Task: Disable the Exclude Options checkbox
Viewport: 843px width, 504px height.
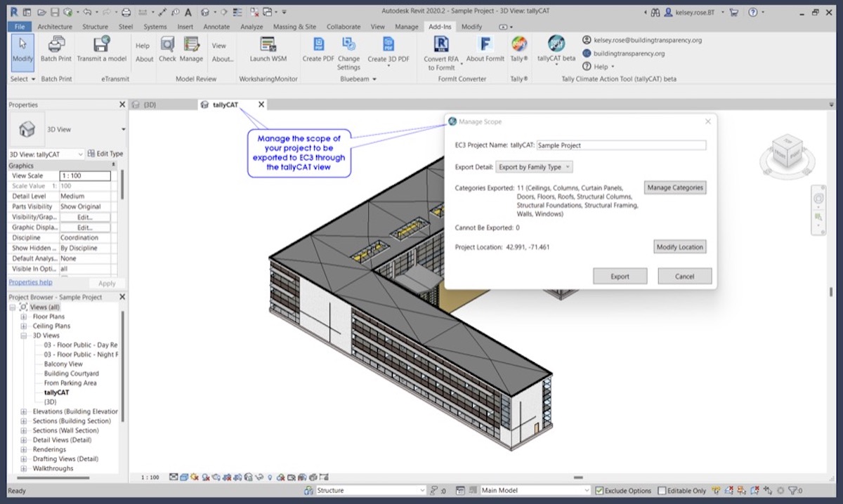Action: pos(599,490)
